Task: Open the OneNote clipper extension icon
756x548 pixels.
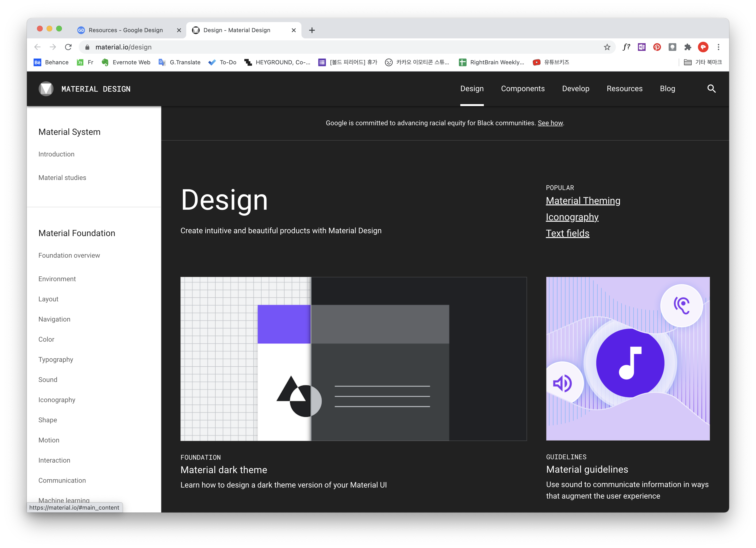Action: point(641,47)
